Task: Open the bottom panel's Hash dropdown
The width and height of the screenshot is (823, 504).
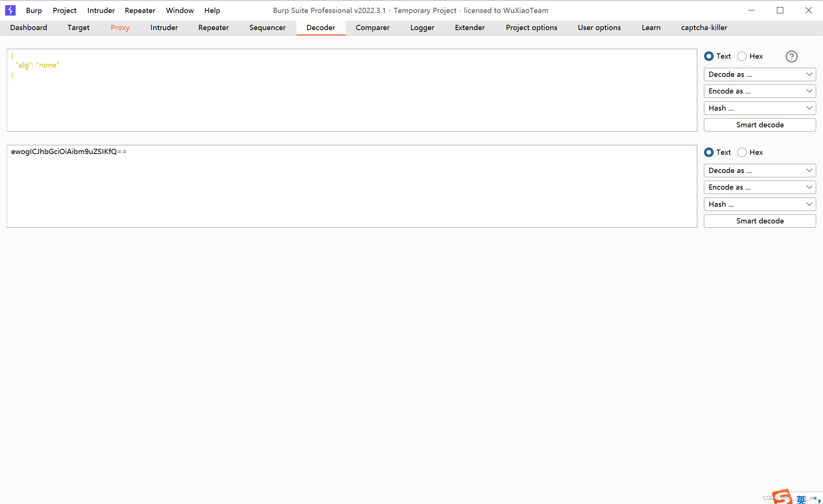Action: coord(759,204)
